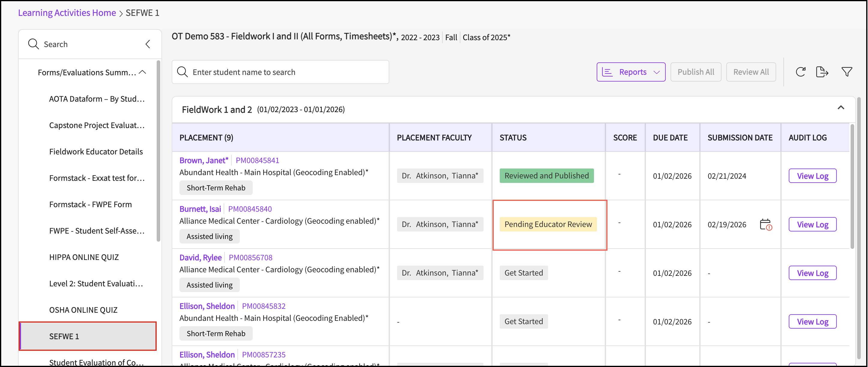Collapse the FieldWork 1 and 2 panel
The image size is (868, 367).
[x=841, y=108]
